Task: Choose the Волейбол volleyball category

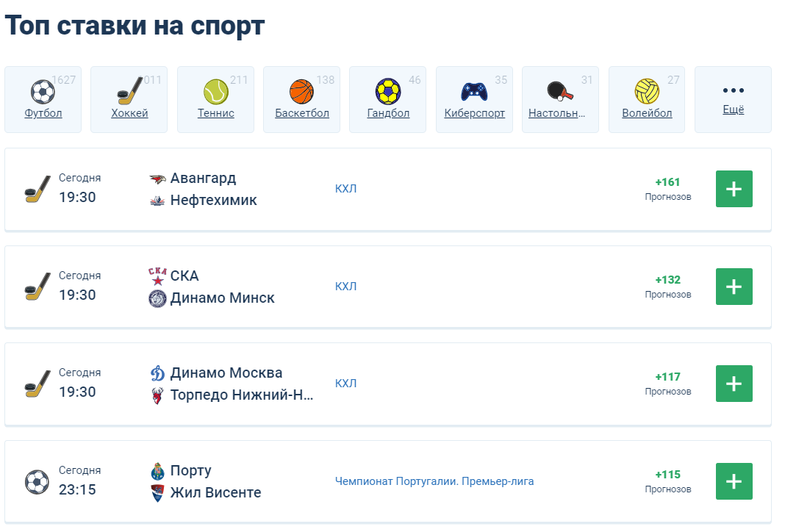Action: tap(647, 100)
